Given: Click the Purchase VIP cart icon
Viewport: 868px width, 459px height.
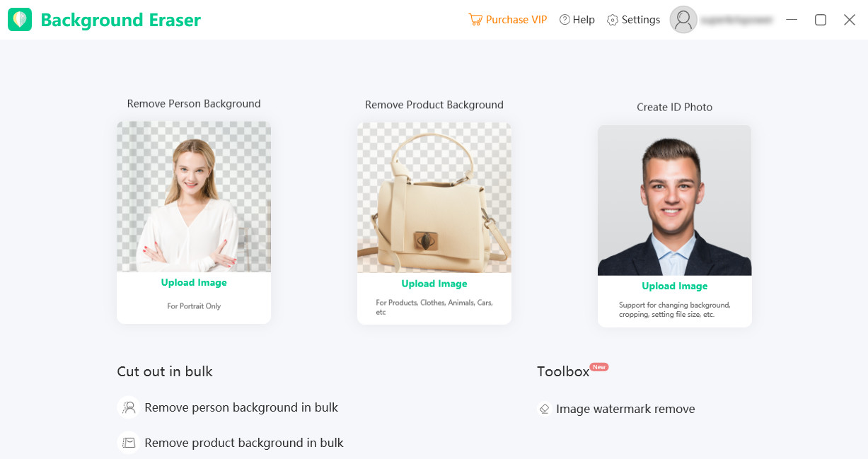Looking at the screenshot, I should coord(475,20).
